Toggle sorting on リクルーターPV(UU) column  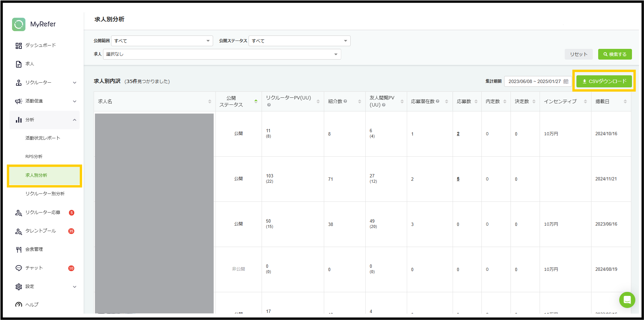coord(318,101)
